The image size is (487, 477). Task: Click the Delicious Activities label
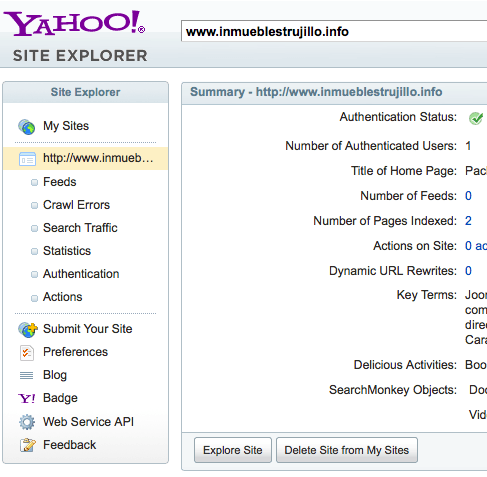(x=405, y=365)
